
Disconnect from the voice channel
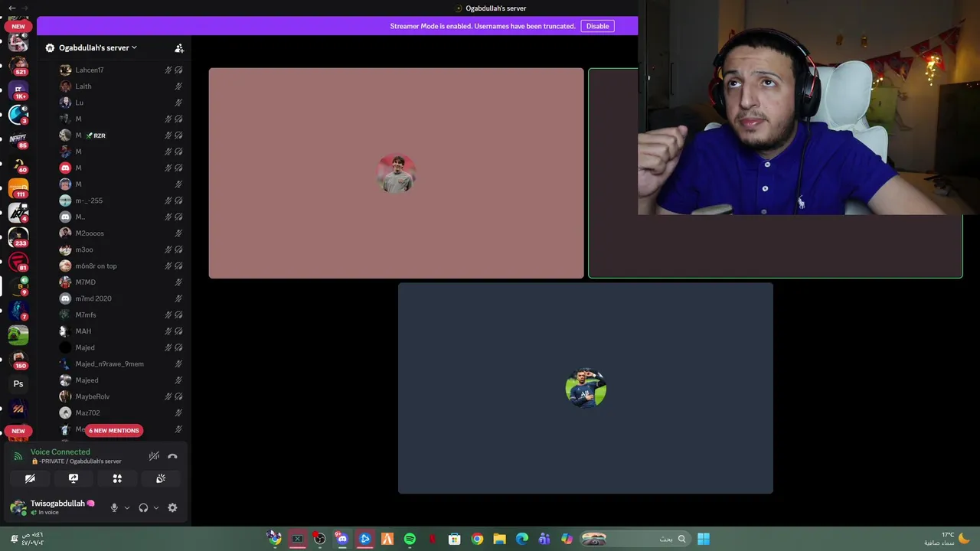click(x=172, y=456)
